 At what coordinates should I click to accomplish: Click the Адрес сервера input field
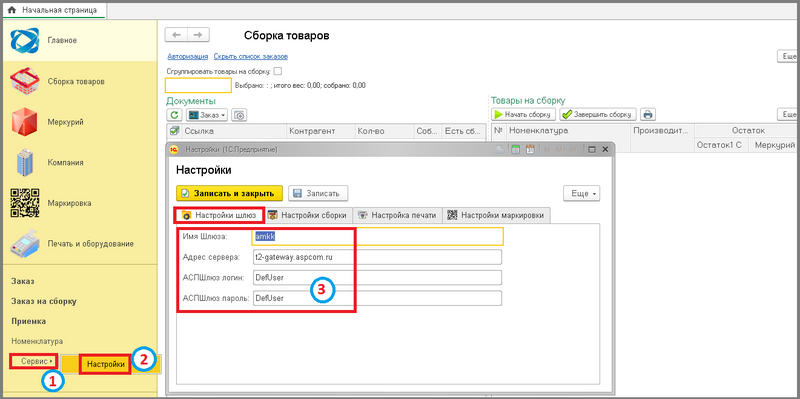[x=378, y=257]
